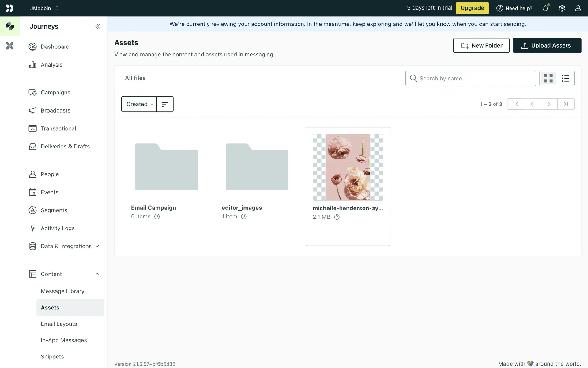The height and width of the screenshot is (368, 588).
Task: Open the micheile-henderson flower image thumbnail
Action: 348,167
